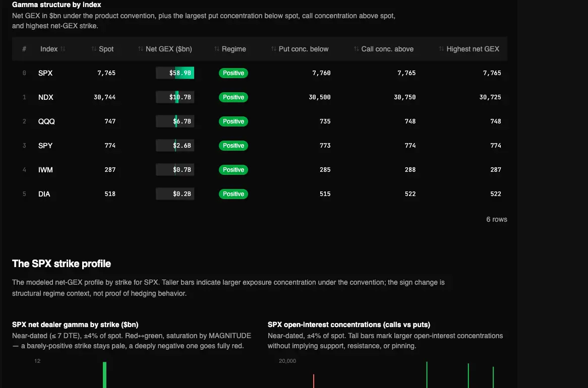This screenshot has width=588, height=388.
Task: Select the QQQ index row label
Action: click(46, 121)
